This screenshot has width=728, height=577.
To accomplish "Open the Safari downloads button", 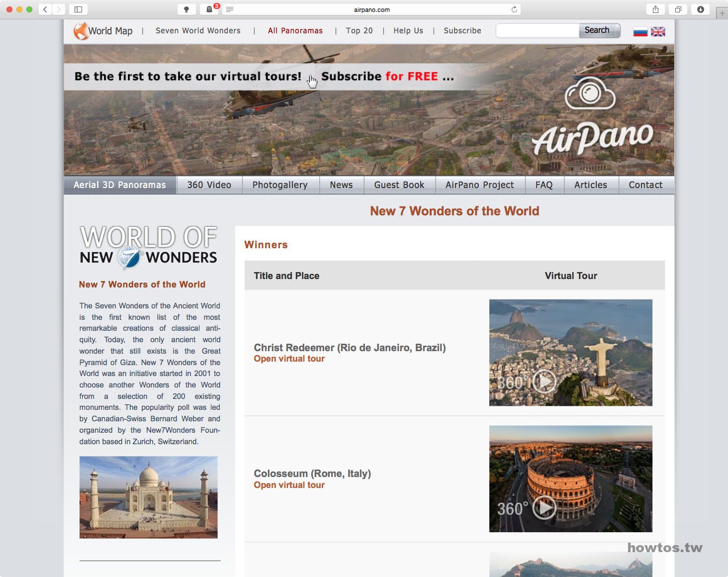I will (700, 9).
